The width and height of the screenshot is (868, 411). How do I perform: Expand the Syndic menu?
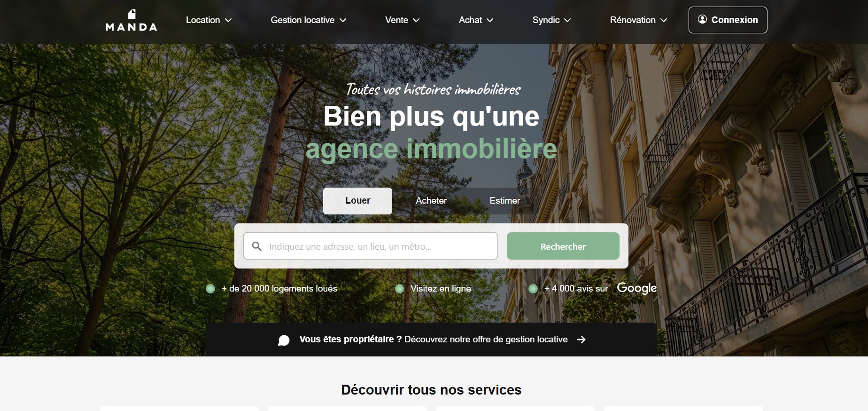(x=551, y=20)
